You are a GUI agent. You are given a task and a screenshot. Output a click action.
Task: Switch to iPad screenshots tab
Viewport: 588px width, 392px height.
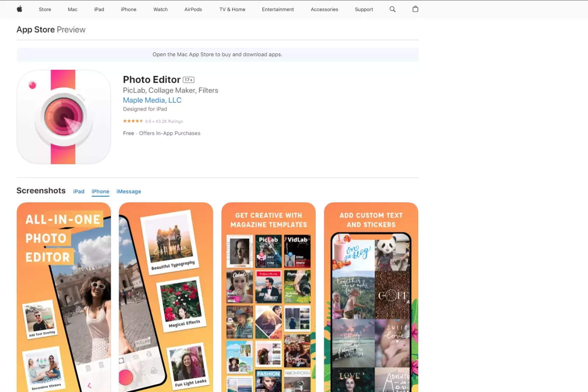pos(79,192)
